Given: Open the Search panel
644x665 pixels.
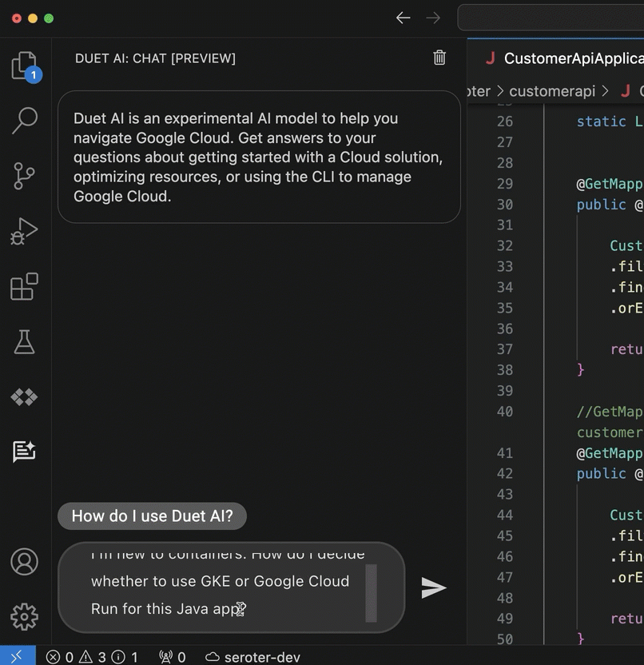Looking at the screenshot, I should click(24, 121).
